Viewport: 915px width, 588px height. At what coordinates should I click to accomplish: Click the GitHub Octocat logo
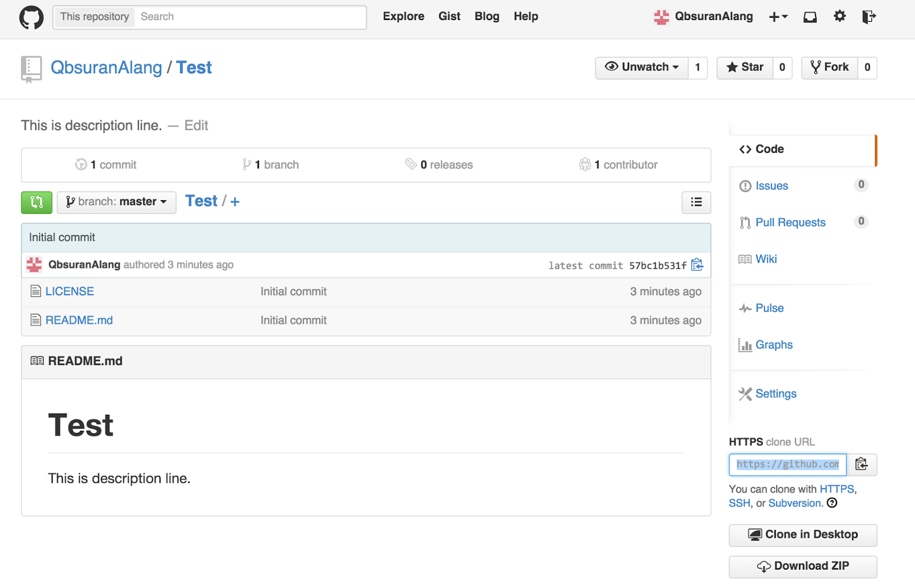click(31, 17)
